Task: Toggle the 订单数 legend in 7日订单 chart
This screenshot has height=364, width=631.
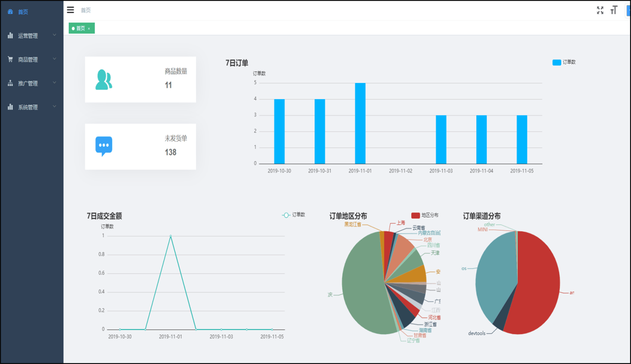Action: pos(563,63)
